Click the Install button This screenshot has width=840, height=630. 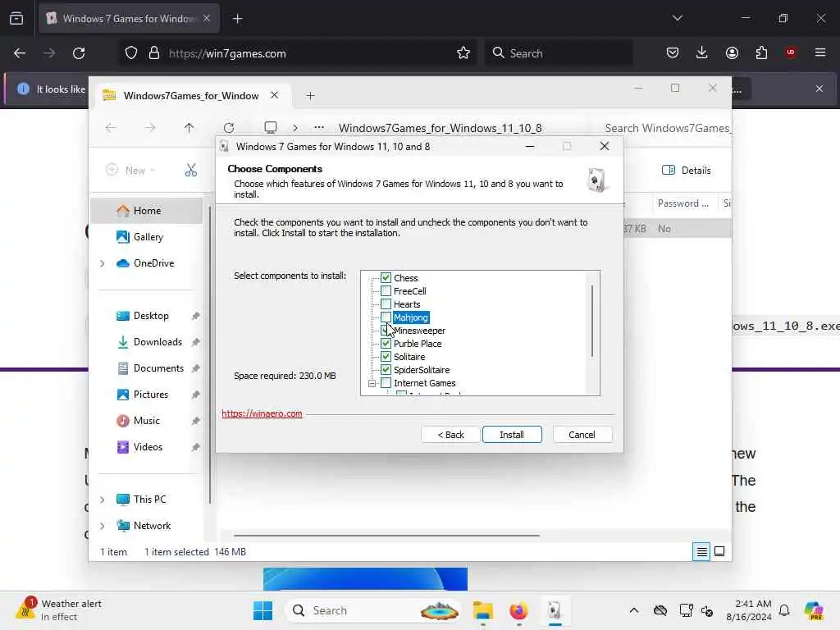click(512, 435)
